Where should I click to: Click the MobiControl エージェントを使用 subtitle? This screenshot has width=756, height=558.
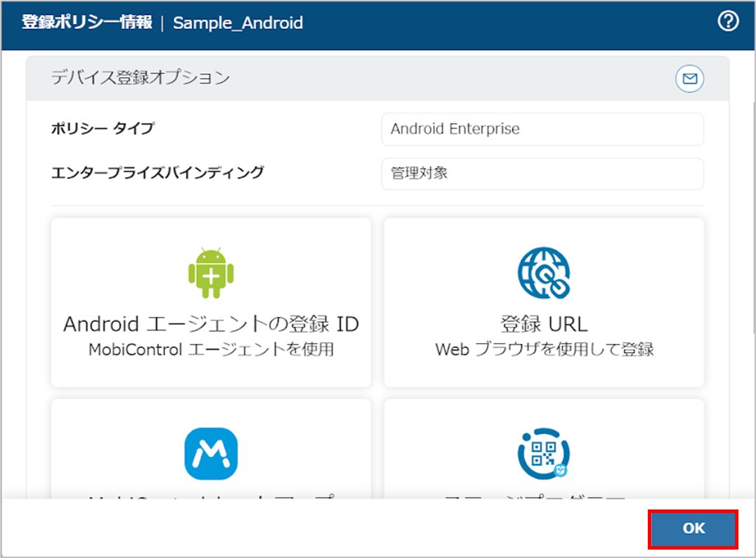(211, 349)
